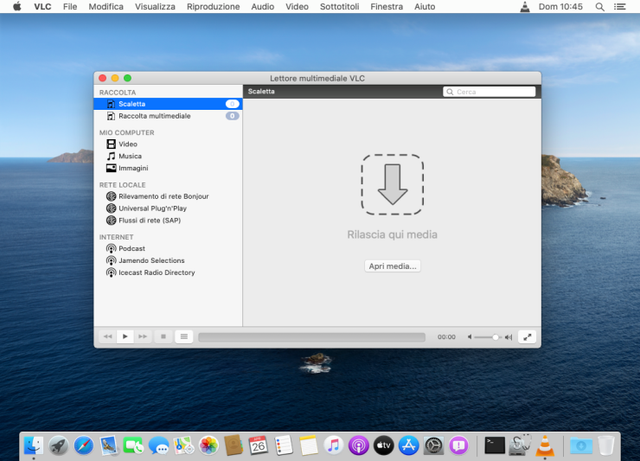
Task: Open the Sottotitoli menu
Action: [x=340, y=7]
